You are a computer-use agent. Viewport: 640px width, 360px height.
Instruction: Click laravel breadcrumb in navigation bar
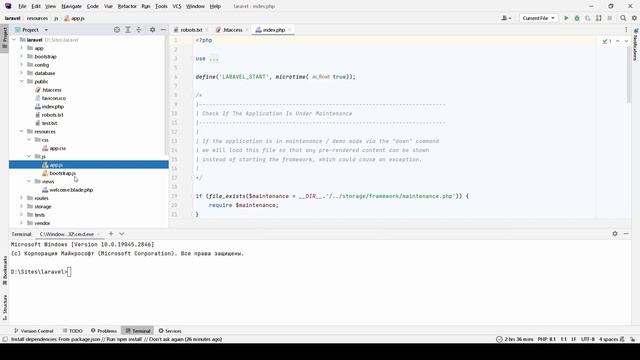pyautogui.click(x=13, y=18)
